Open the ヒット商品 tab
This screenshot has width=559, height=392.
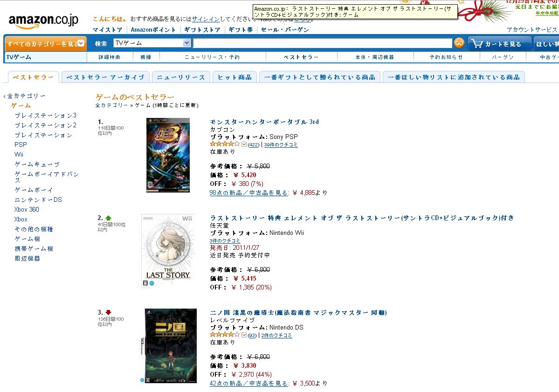coord(235,77)
